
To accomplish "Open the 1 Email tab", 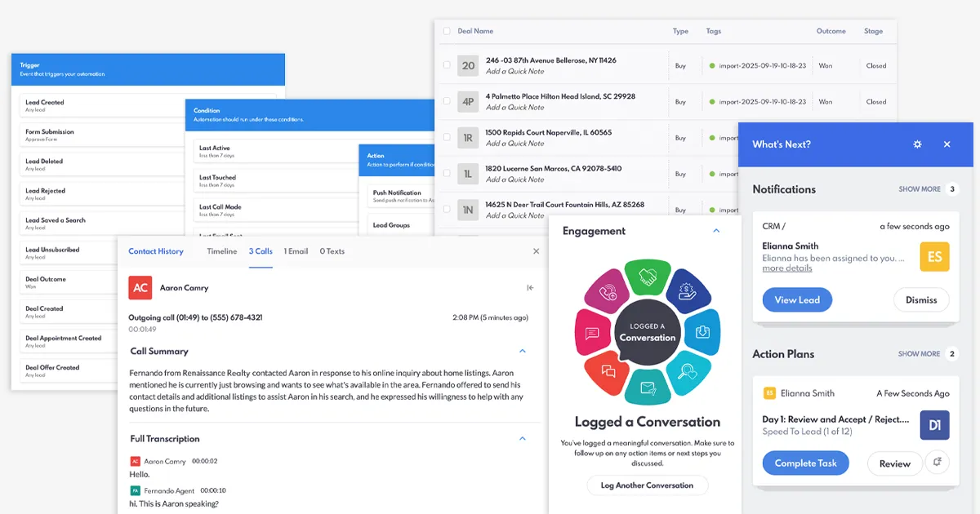I will pyautogui.click(x=296, y=251).
